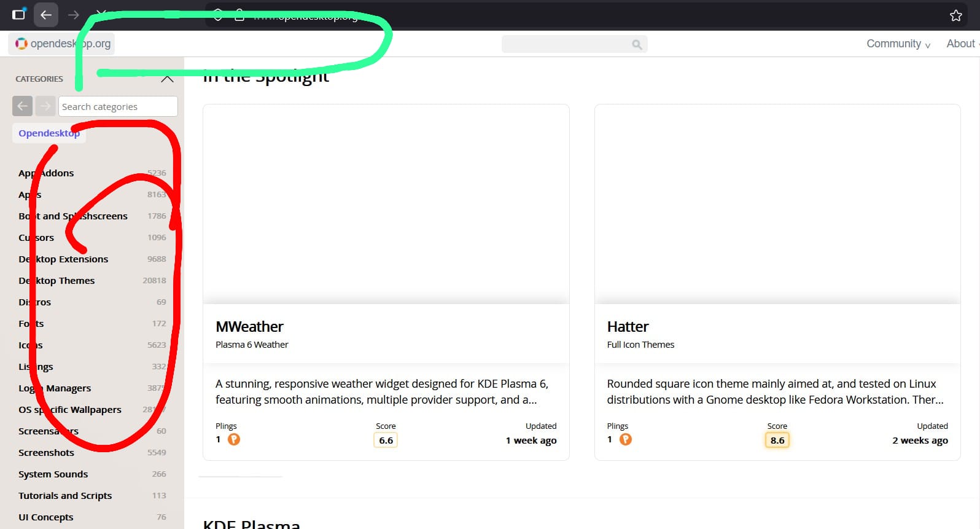Click the browser back arrow button
The image size is (980, 529).
(x=46, y=15)
